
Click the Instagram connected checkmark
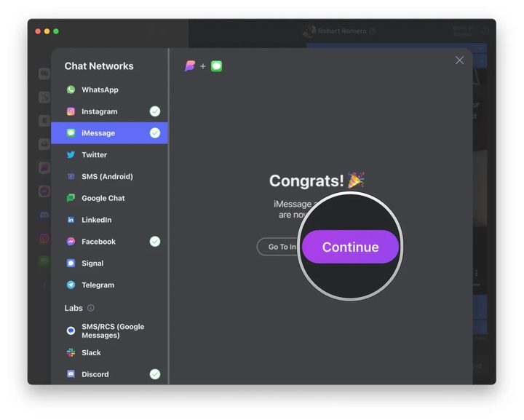tap(155, 111)
